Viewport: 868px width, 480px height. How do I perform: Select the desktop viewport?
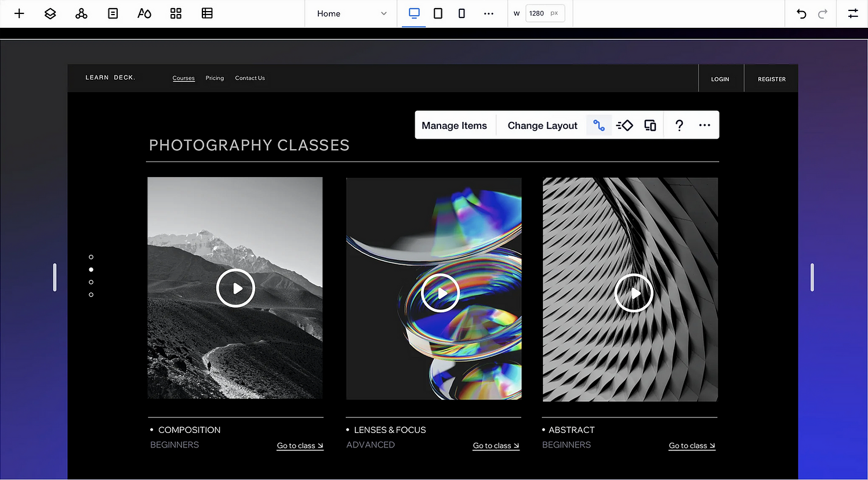[x=414, y=13]
